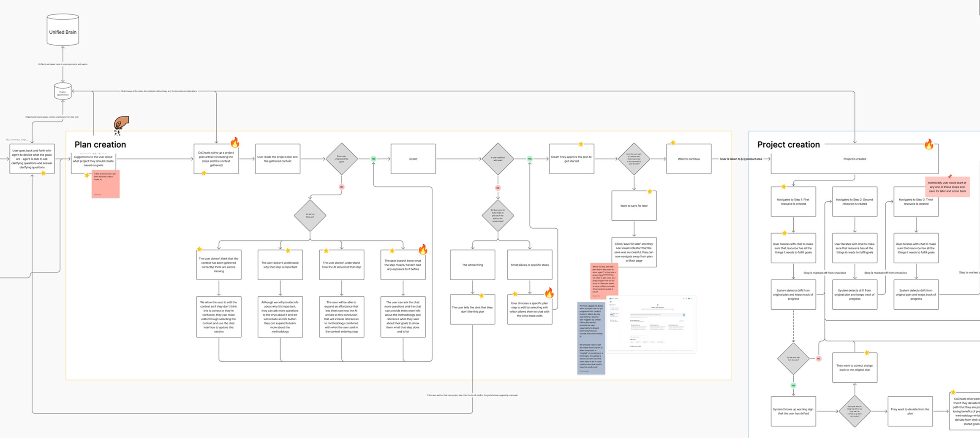
Task: Click the star on 'context has been gathered correctly' box
Action: [199, 249]
